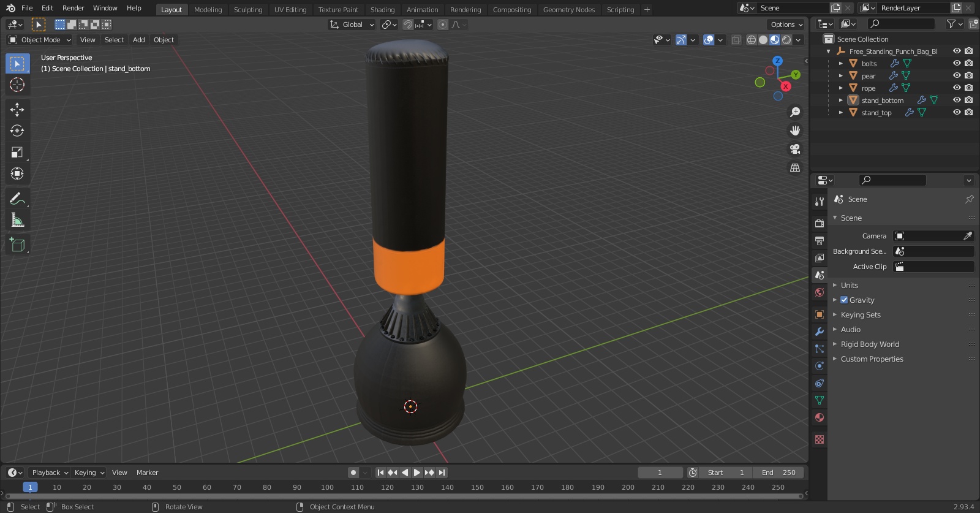
Task: Hide the bolts object in viewport
Action: click(957, 63)
